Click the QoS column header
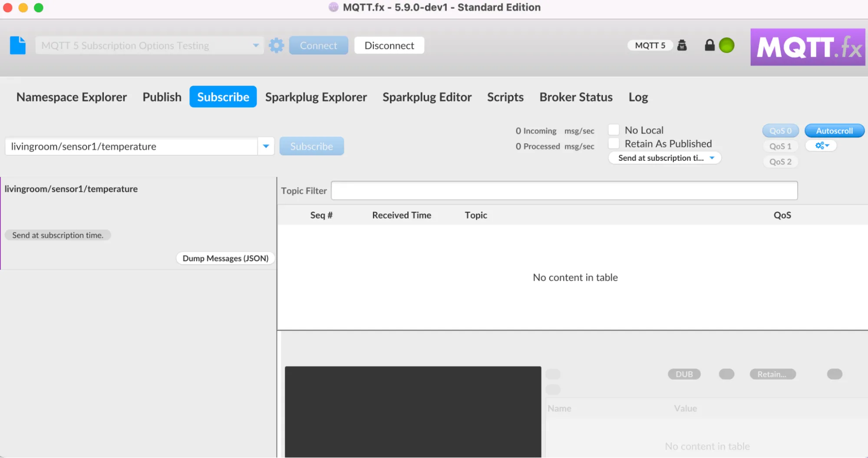 (782, 215)
